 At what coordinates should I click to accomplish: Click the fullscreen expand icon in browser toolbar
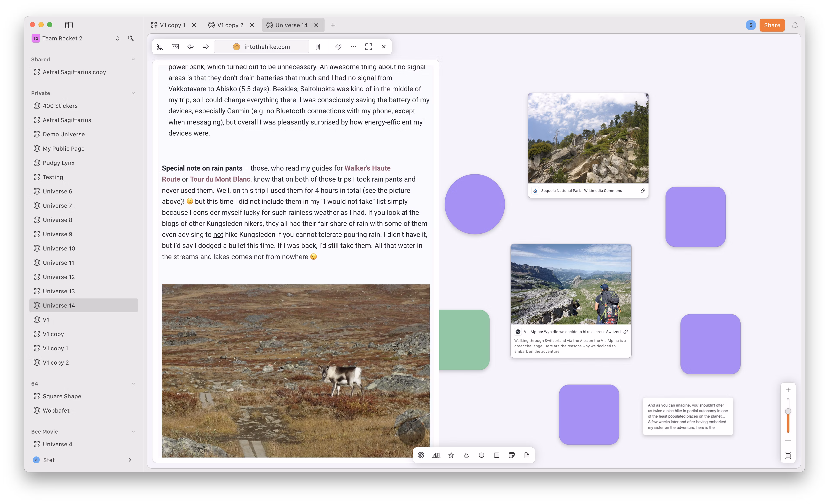pos(368,47)
